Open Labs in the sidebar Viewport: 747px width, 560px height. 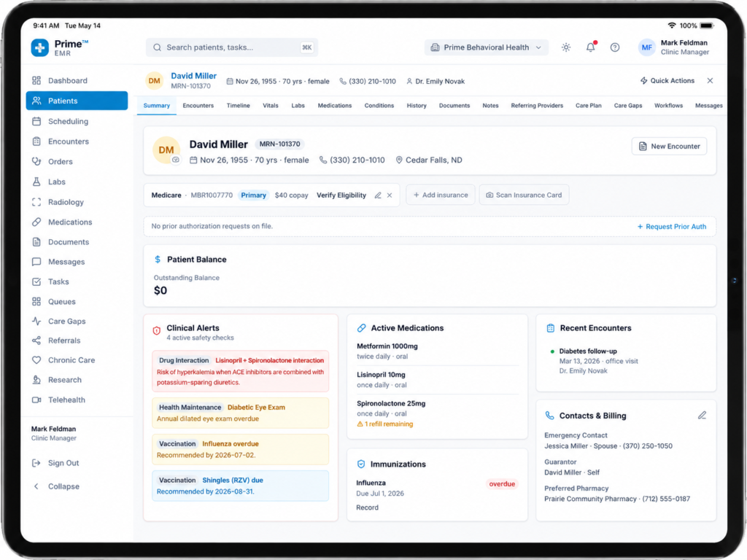(x=77, y=182)
